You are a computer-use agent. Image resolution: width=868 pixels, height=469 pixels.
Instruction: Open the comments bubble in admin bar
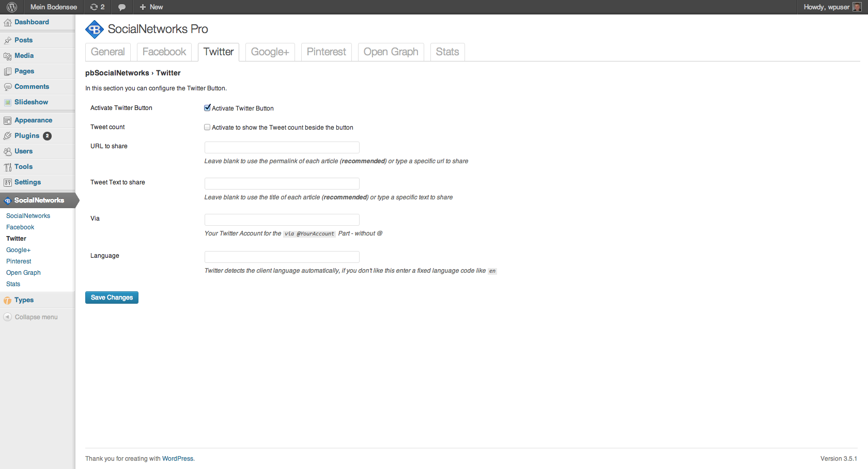click(x=122, y=7)
